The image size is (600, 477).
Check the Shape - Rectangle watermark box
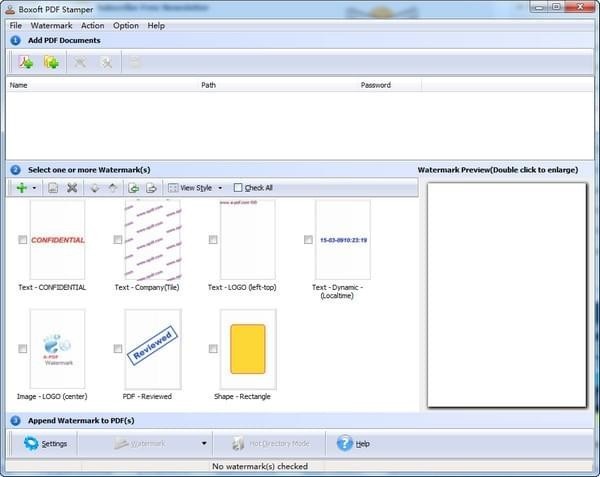pos(213,348)
